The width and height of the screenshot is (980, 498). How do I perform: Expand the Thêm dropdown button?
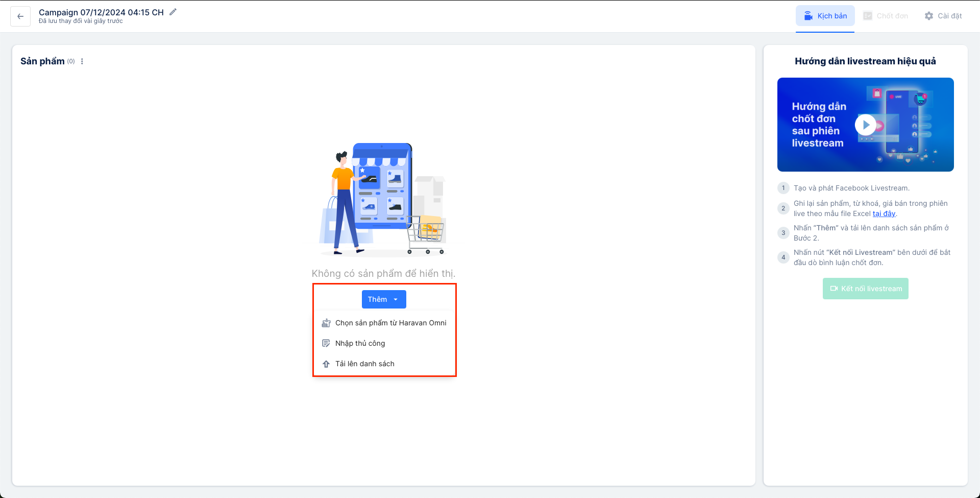tap(384, 299)
